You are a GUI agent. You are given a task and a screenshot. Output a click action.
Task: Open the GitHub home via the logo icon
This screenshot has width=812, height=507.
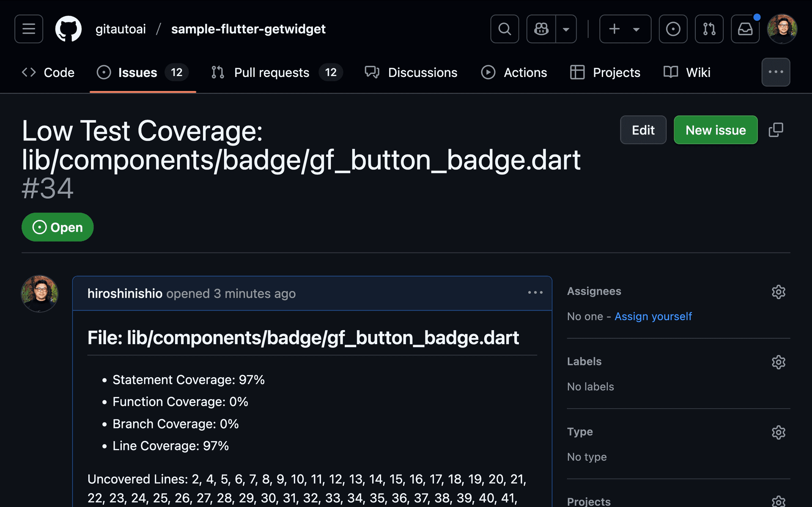click(69, 29)
